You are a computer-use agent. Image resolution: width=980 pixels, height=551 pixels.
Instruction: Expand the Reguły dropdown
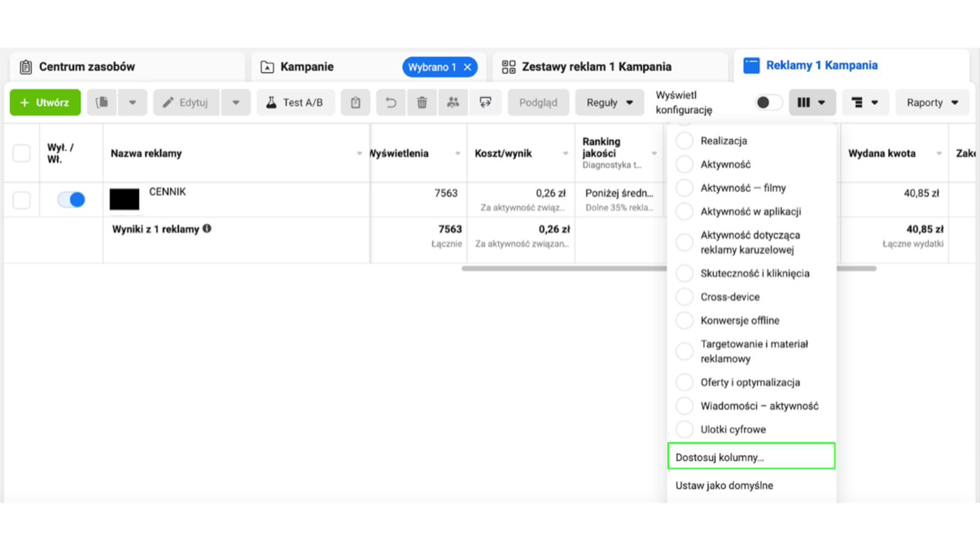point(609,102)
